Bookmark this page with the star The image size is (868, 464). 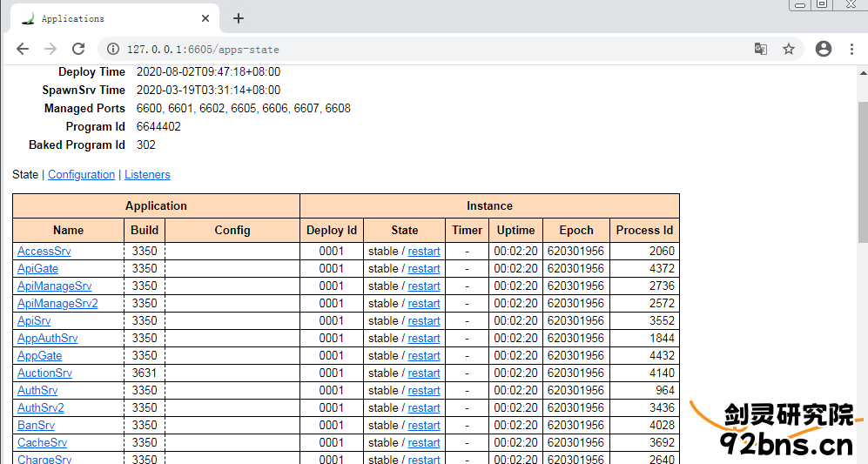pos(789,50)
